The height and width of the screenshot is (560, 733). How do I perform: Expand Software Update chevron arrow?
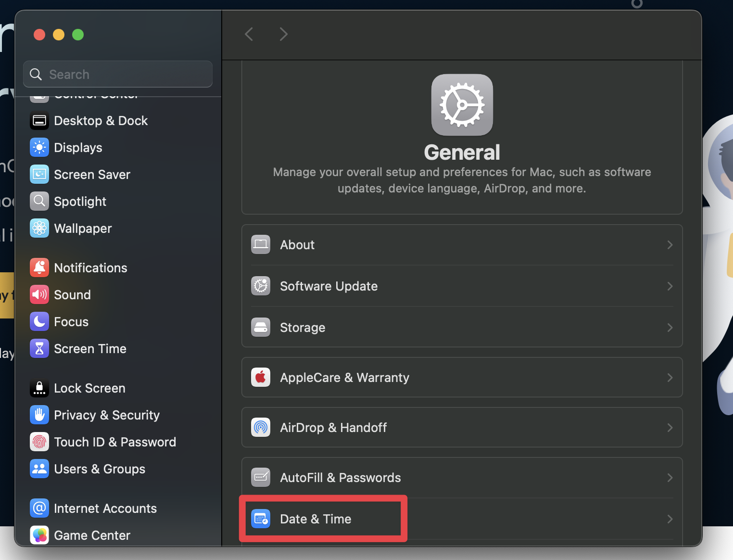670,286
